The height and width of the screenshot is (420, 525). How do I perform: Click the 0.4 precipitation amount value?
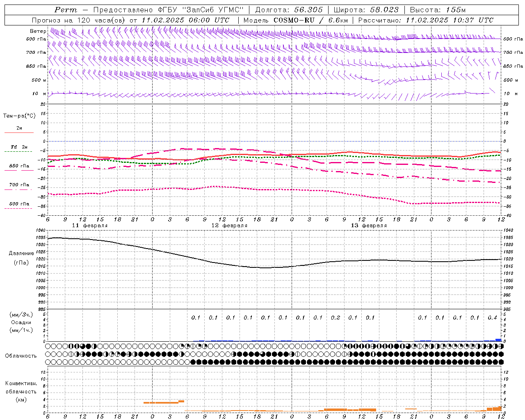[493, 318]
